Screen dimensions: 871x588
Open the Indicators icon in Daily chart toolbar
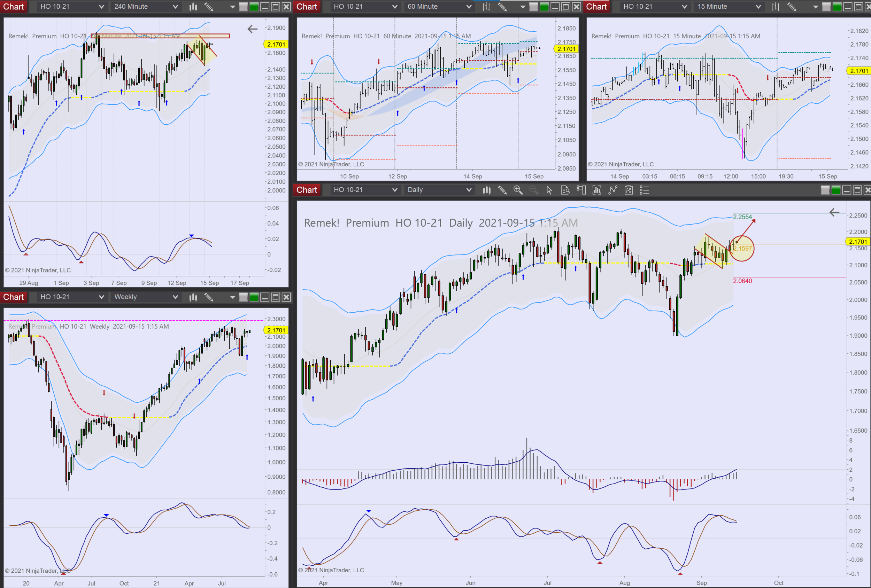[x=613, y=190]
